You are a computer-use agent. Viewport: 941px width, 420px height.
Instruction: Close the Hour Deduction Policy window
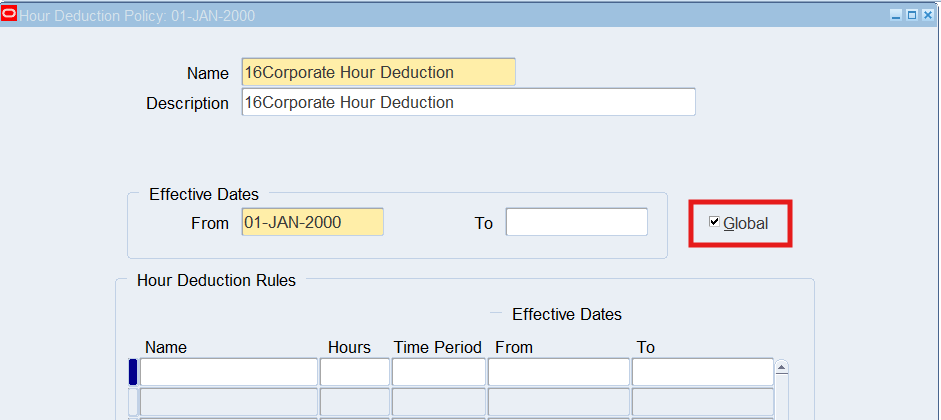point(927,15)
